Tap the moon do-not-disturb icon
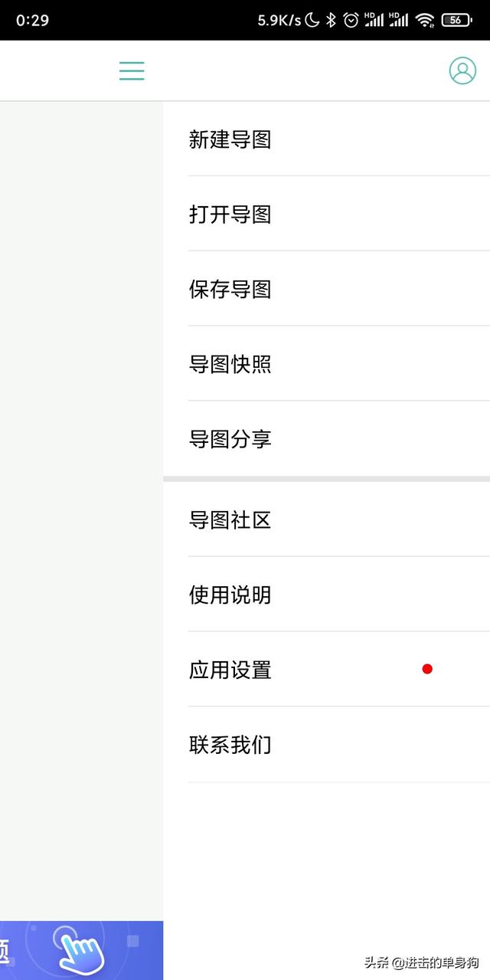490x980 pixels. (312, 20)
